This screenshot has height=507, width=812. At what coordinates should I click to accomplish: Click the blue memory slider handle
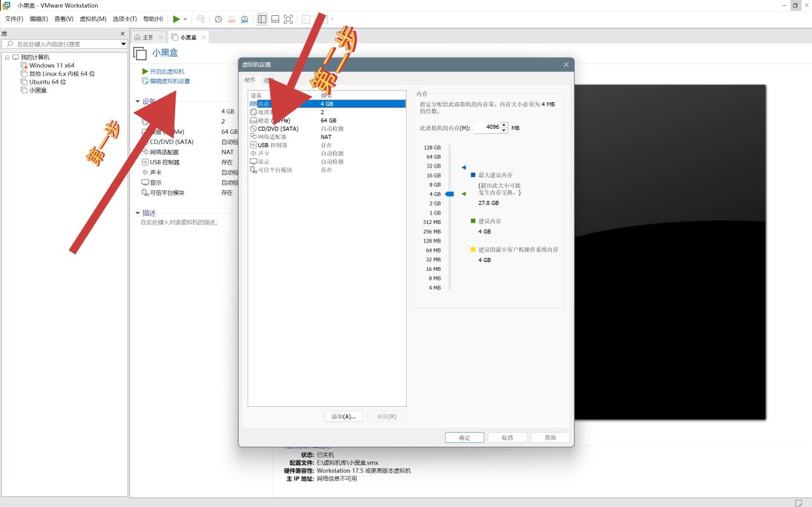pyautogui.click(x=450, y=194)
